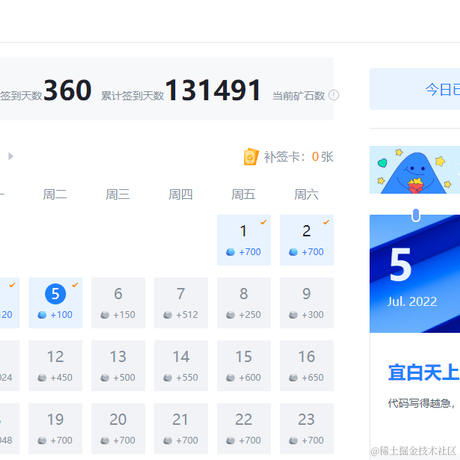Click the grey ore icon on day 9
Screen dimensions: 460x460
point(293,315)
